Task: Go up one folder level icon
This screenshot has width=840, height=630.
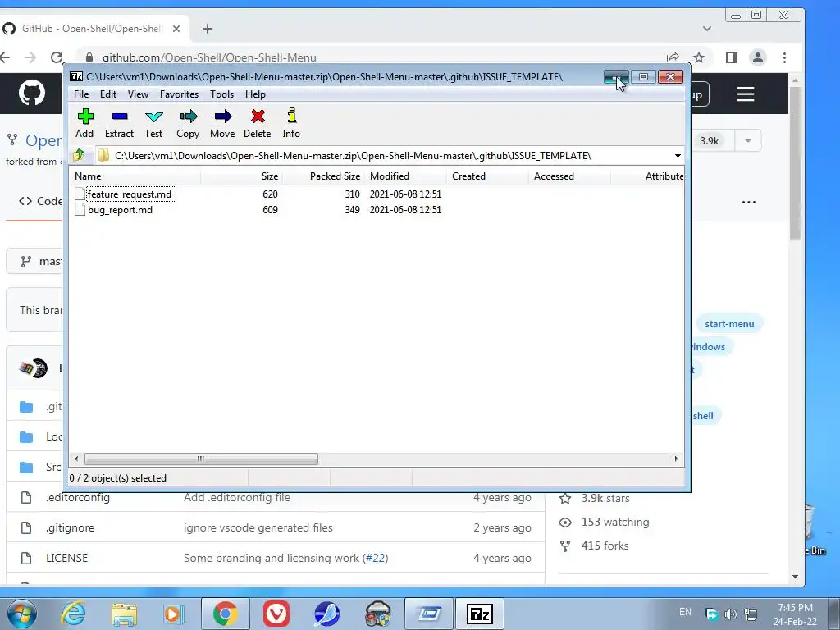Action: pos(79,155)
